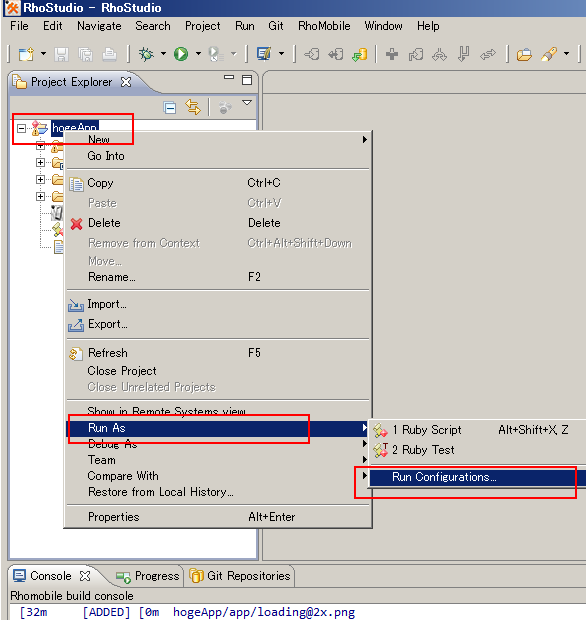Click the highlighter pencil toolbar icon

pyautogui.click(x=549, y=54)
